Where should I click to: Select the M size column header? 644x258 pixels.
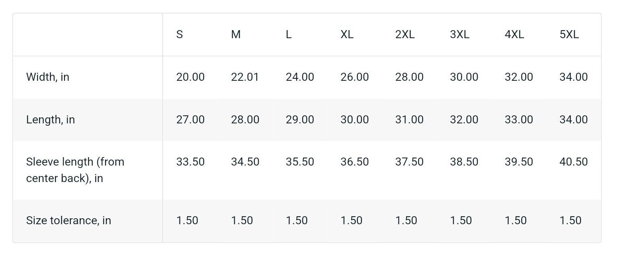pos(236,35)
